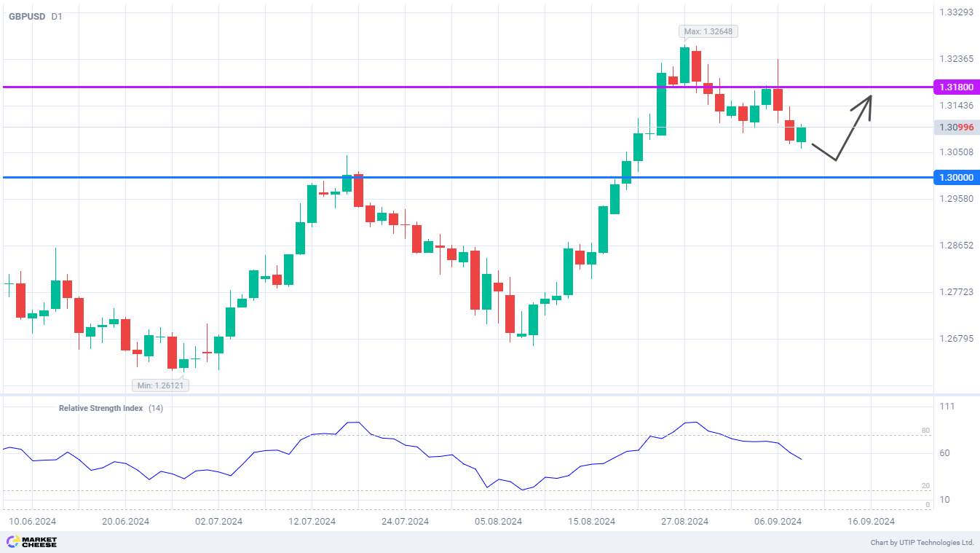Open the Chart by UTIP Technologies link

click(x=922, y=543)
